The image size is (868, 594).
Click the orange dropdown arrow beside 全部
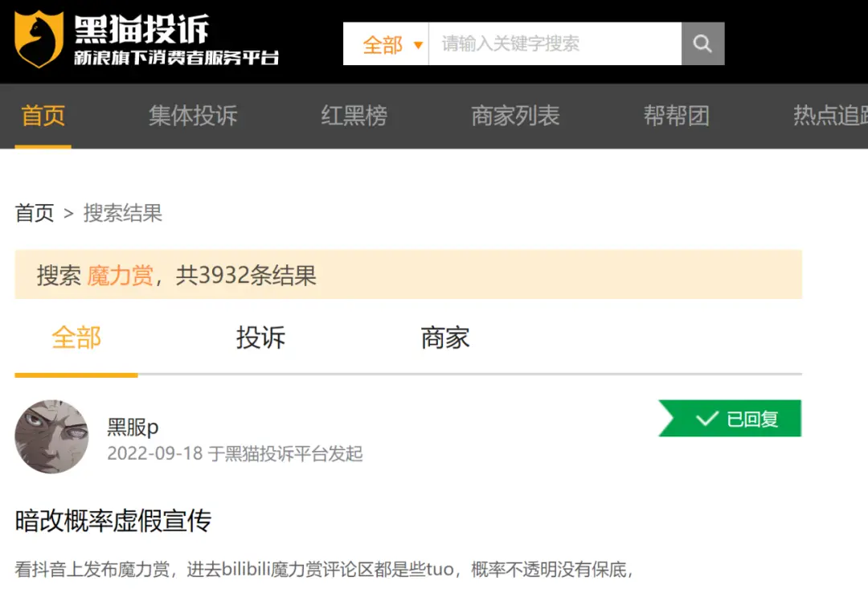point(419,45)
